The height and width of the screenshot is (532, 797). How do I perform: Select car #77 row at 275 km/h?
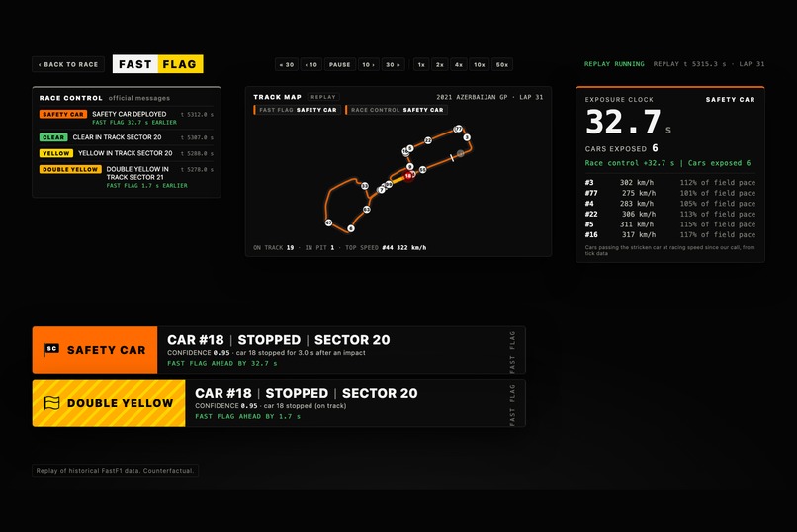[669, 193]
